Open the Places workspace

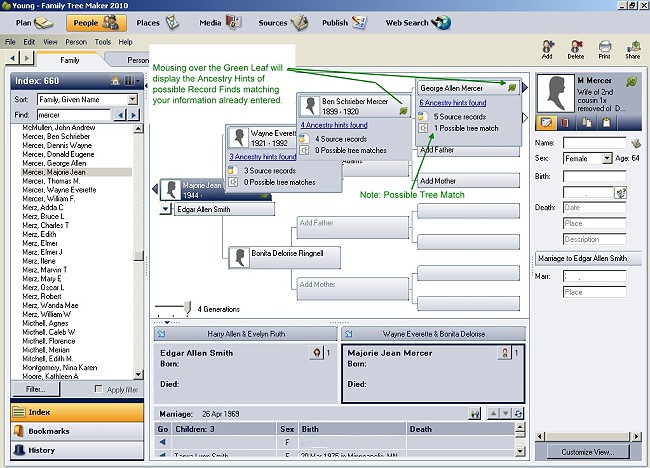[x=158, y=23]
